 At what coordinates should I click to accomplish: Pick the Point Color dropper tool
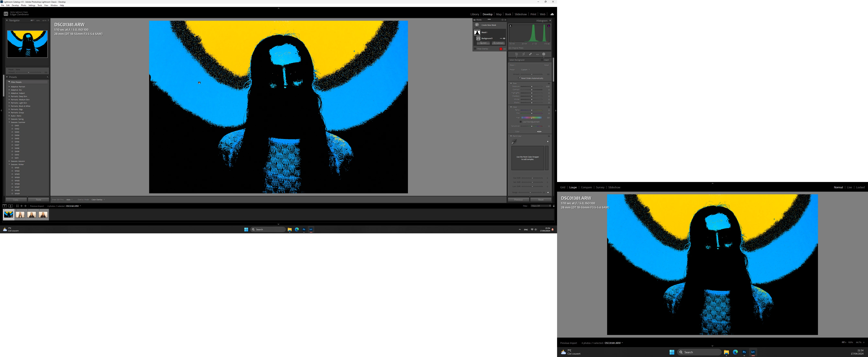tap(514, 142)
